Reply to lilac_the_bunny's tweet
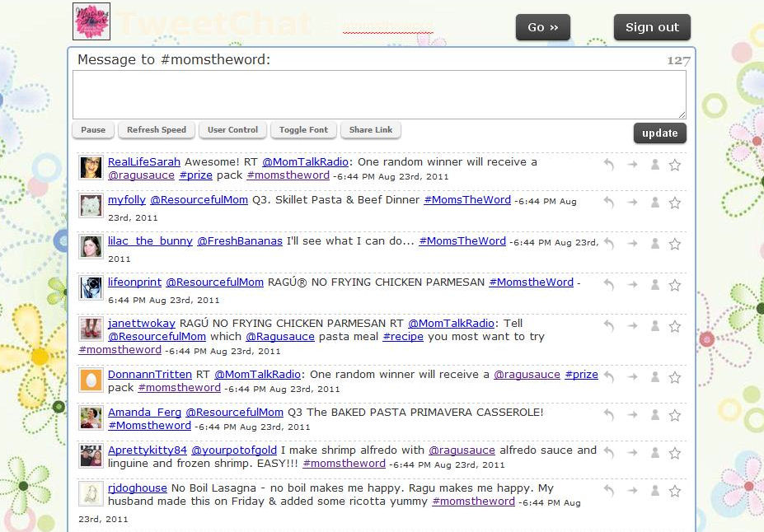This screenshot has width=764, height=532. pyautogui.click(x=608, y=244)
